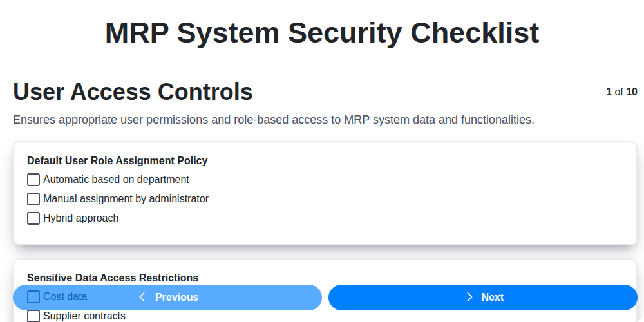This screenshot has height=322, width=644.
Task: Enable the Manual assignment by administrator checkbox
Action: [33, 199]
